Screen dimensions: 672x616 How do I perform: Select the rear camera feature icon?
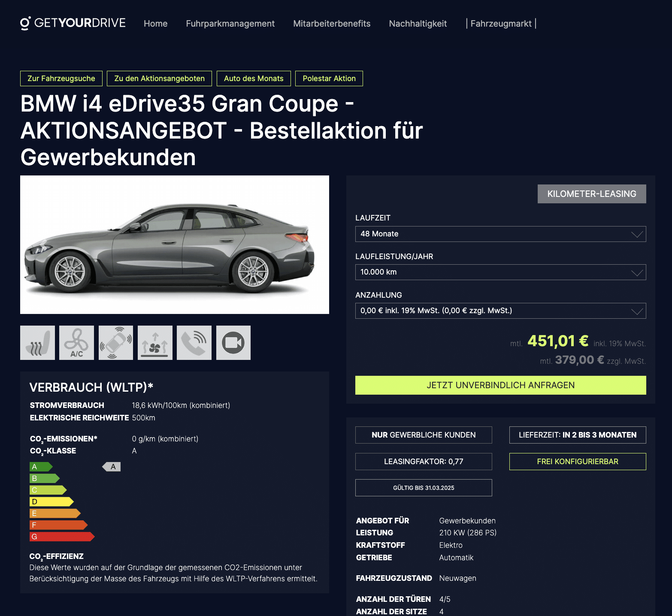click(233, 343)
